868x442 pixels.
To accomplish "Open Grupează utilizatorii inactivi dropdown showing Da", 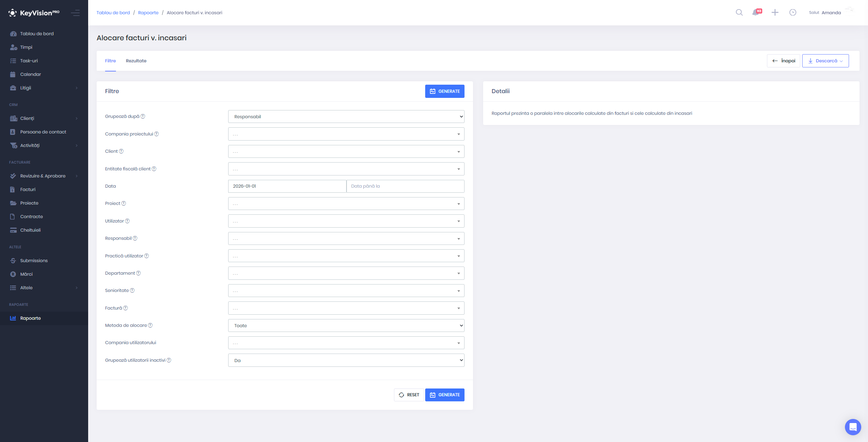I will pyautogui.click(x=346, y=360).
